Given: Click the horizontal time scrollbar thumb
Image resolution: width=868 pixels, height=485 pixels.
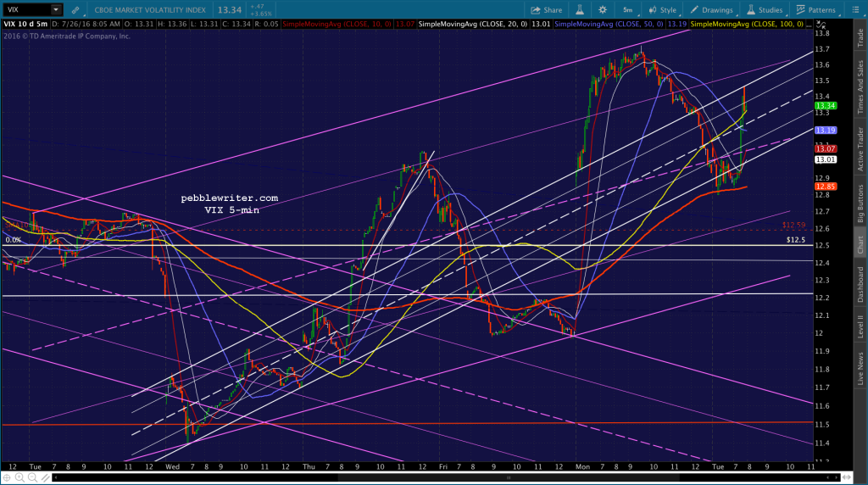Looking at the screenshot, I should point(509,477).
